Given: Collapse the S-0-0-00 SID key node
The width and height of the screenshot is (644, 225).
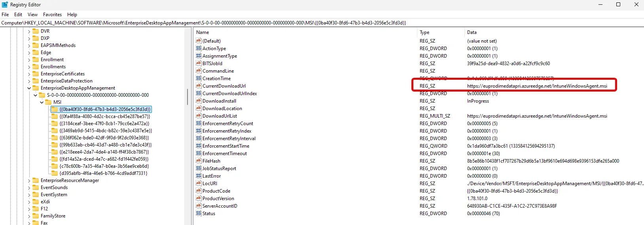Looking at the screenshot, I should pos(35,95).
